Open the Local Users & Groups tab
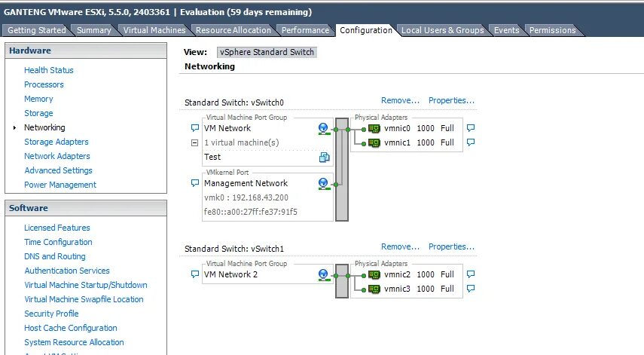 pyautogui.click(x=443, y=30)
